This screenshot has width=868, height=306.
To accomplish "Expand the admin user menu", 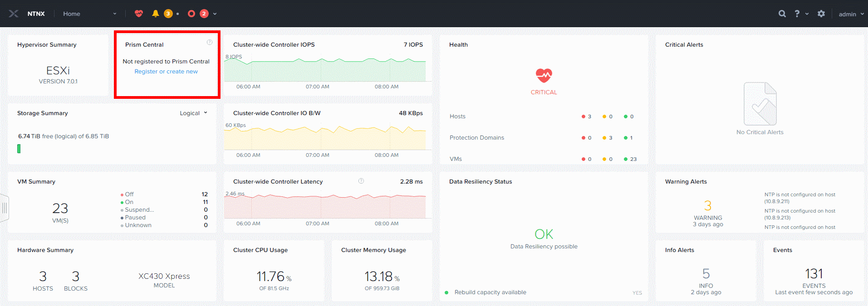I will point(851,14).
